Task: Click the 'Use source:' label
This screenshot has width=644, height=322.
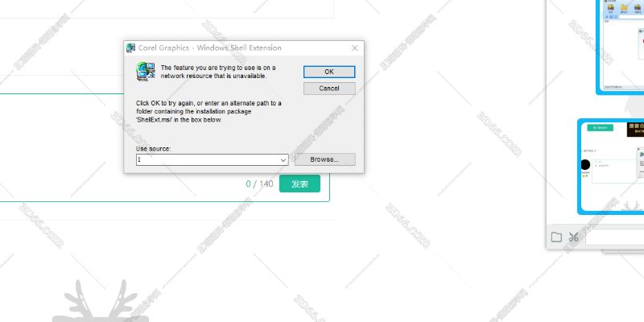Action: pos(153,149)
